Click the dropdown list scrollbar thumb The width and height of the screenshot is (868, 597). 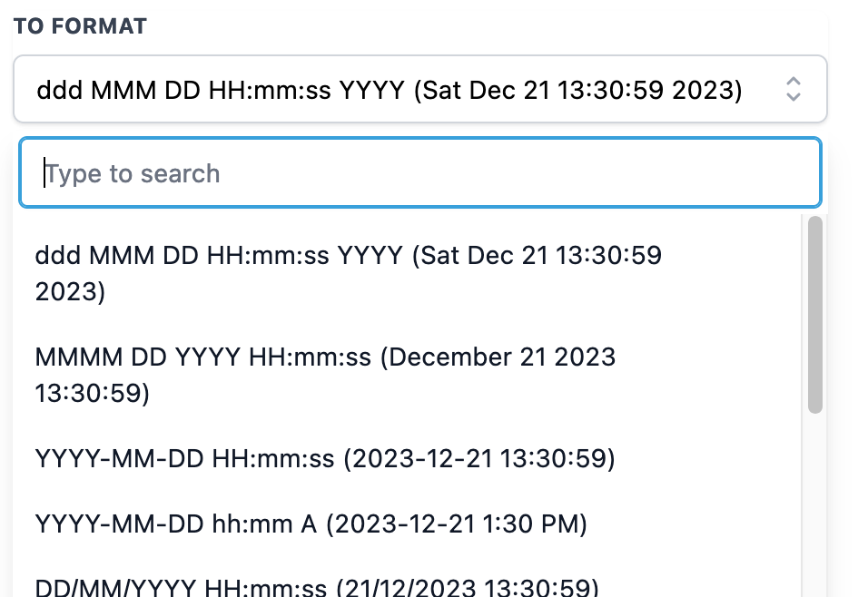coord(814,315)
